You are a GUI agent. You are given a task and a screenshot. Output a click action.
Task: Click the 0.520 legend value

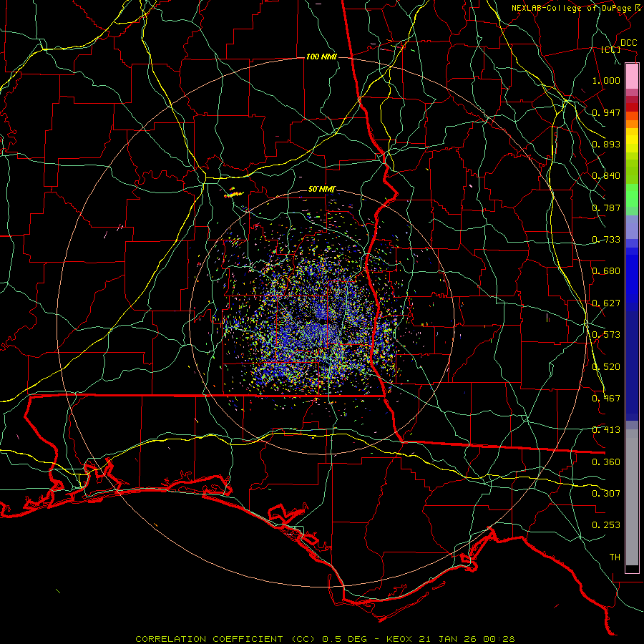[x=606, y=367]
